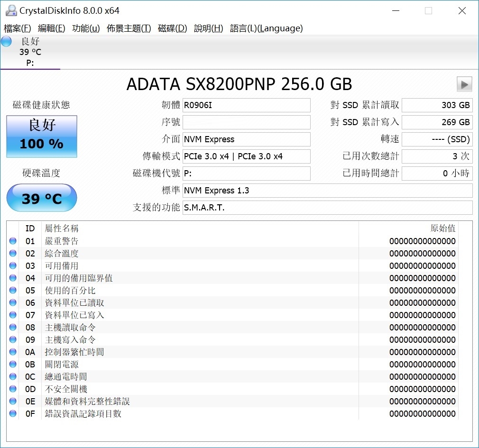Open the 編輯(E) menu
479x448 pixels.
coord(52,28)
